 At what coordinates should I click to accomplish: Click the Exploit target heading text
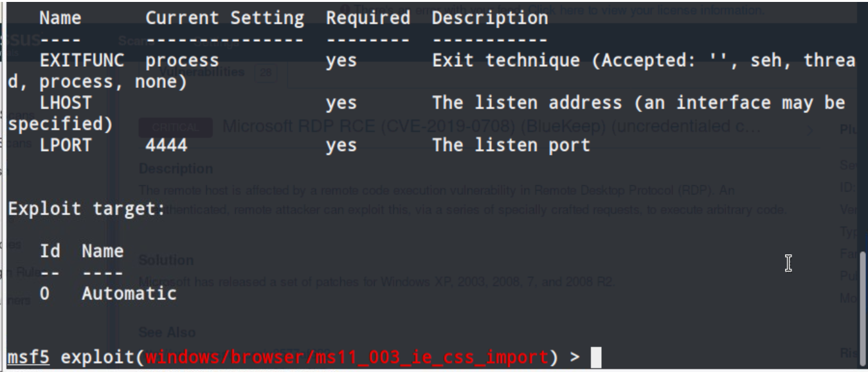coord(86,209)
